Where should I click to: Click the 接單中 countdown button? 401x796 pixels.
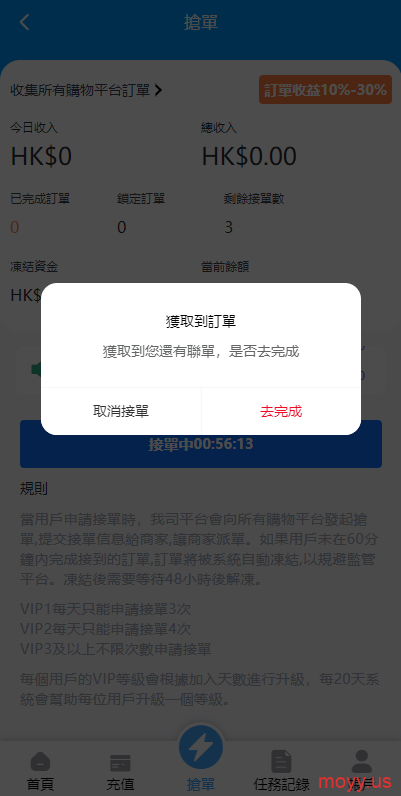(200, 444)
